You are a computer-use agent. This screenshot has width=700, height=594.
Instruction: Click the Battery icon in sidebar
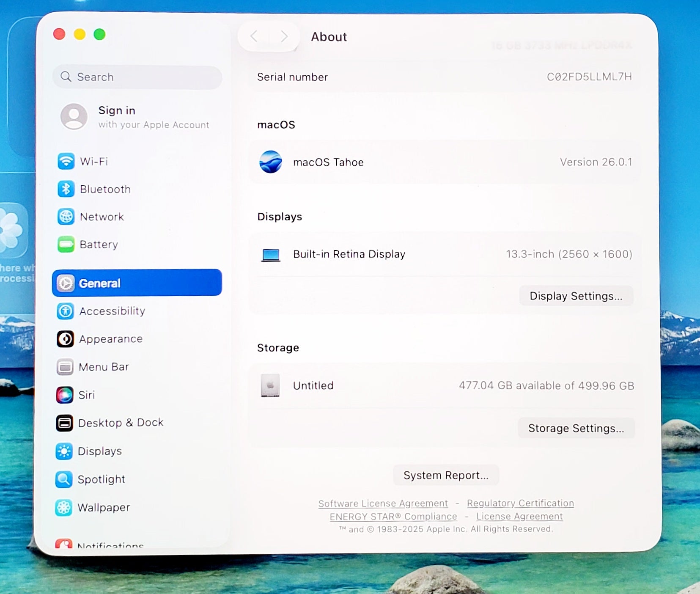click(66, 244)
